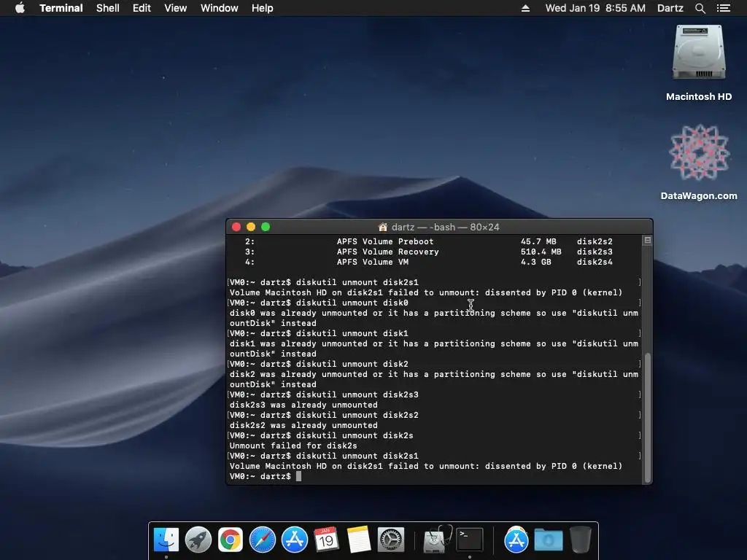Click the 'diskutil unmount disk0' command line
Screen dimensions: 747x560
352,303
